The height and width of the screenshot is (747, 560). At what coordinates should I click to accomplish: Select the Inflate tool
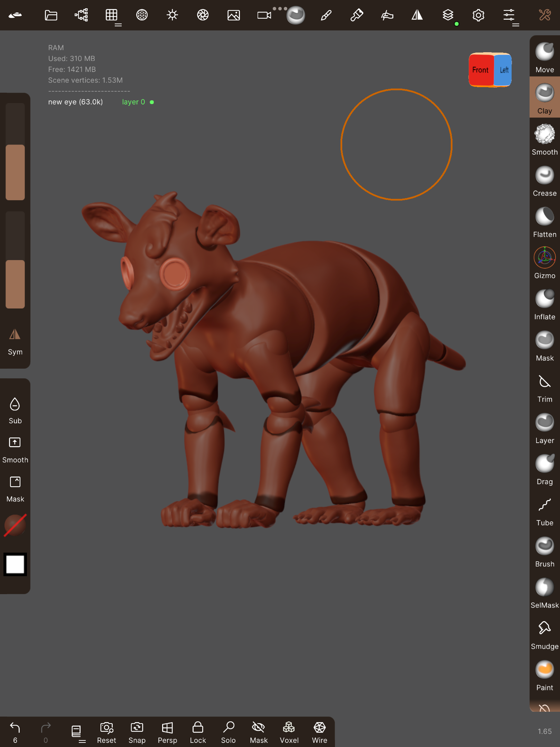[x=545, y=304]
